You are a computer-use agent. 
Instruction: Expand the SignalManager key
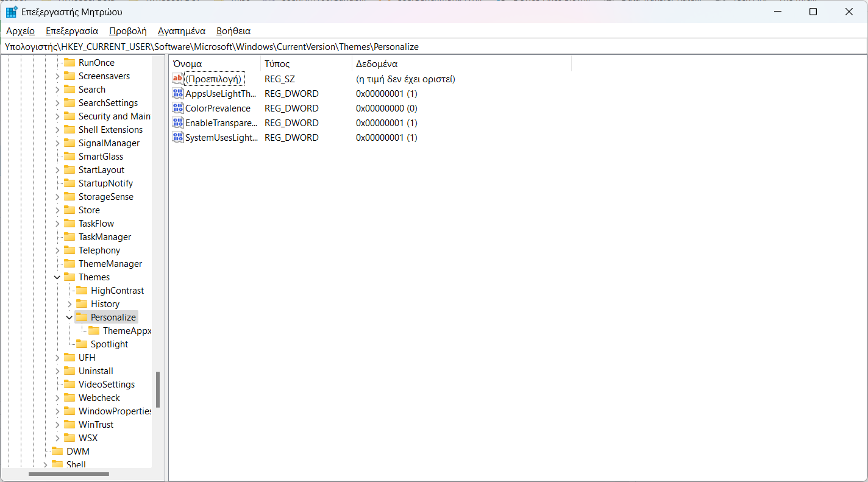57,143
